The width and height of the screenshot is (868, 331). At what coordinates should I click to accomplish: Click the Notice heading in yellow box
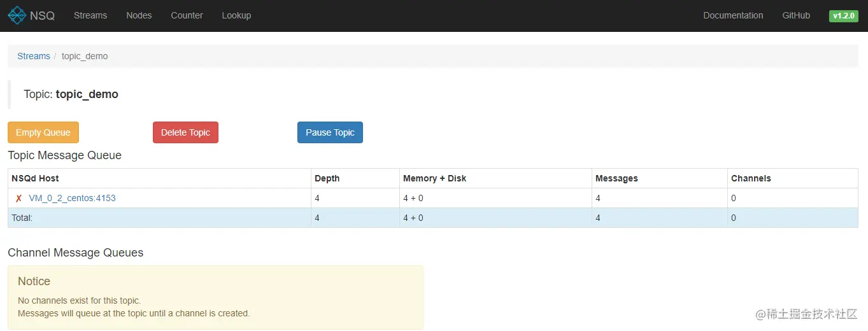(x=34, y=281)
